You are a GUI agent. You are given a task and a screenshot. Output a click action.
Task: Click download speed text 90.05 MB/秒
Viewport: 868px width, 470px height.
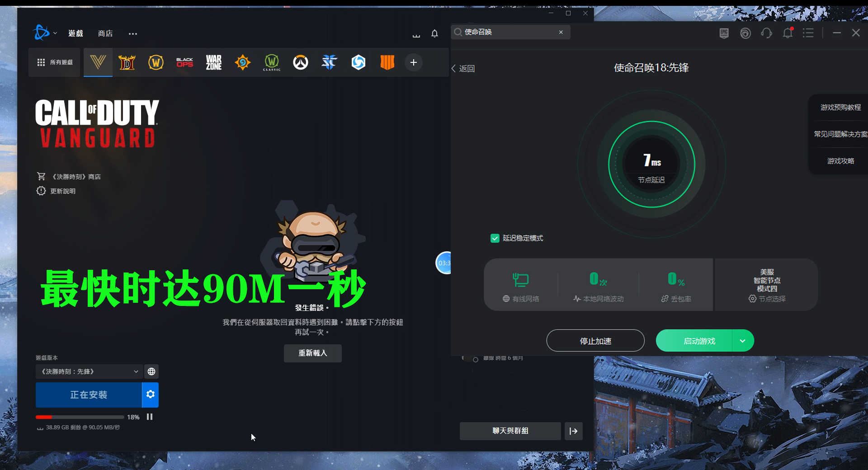(104, 428)
